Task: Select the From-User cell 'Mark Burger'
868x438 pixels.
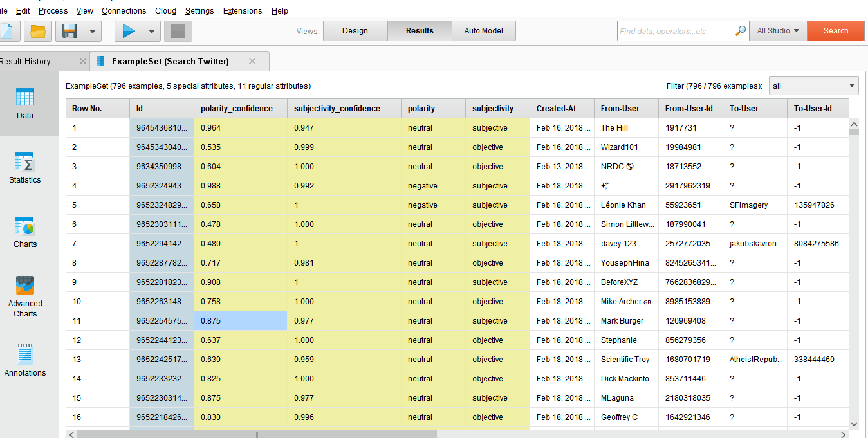Action: tap(627, 321)
